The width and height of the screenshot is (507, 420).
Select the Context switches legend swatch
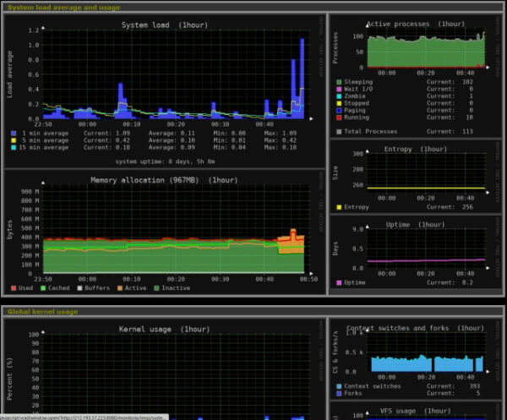pyautogui.click(x=340, y=386)
